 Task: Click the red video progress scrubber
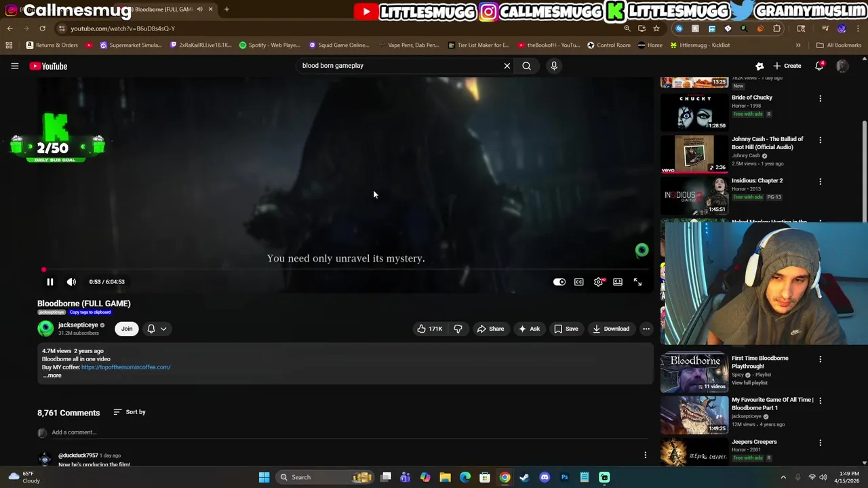[x=43, y=270]
